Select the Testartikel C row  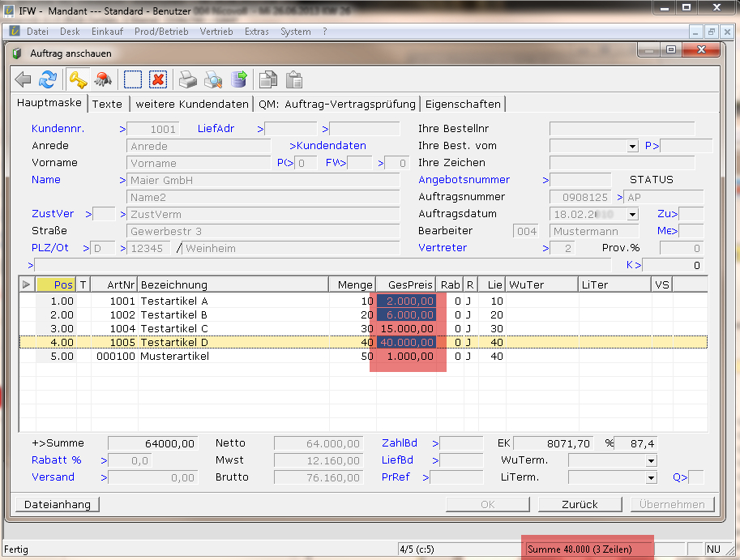173,328
